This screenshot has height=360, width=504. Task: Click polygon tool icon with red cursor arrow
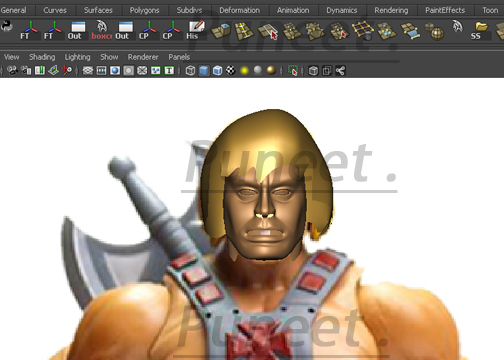click(x=268, y=31)
